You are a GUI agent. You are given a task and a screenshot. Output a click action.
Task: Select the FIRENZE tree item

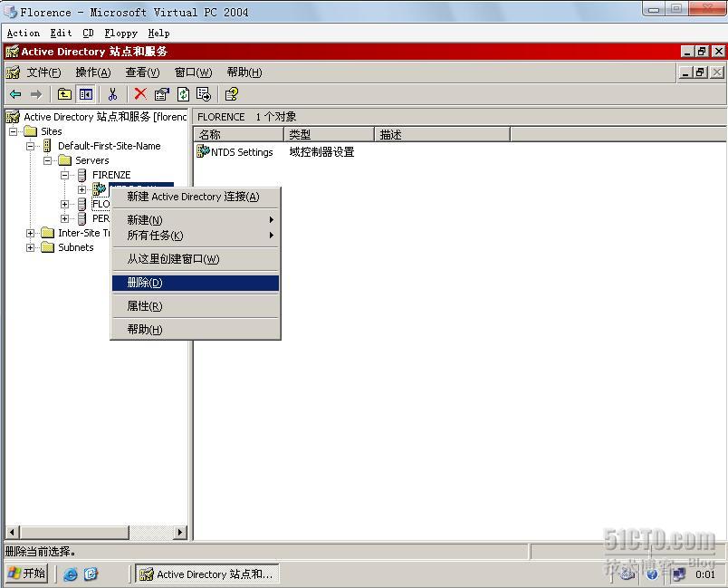(111, 175)
